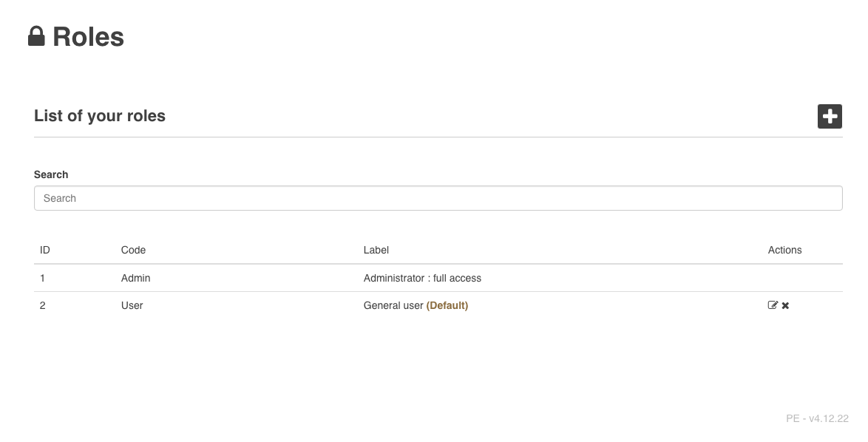Select the Admin code cell
The width and height of the screenshot is (868, 442).
click(x=135, y=278)
